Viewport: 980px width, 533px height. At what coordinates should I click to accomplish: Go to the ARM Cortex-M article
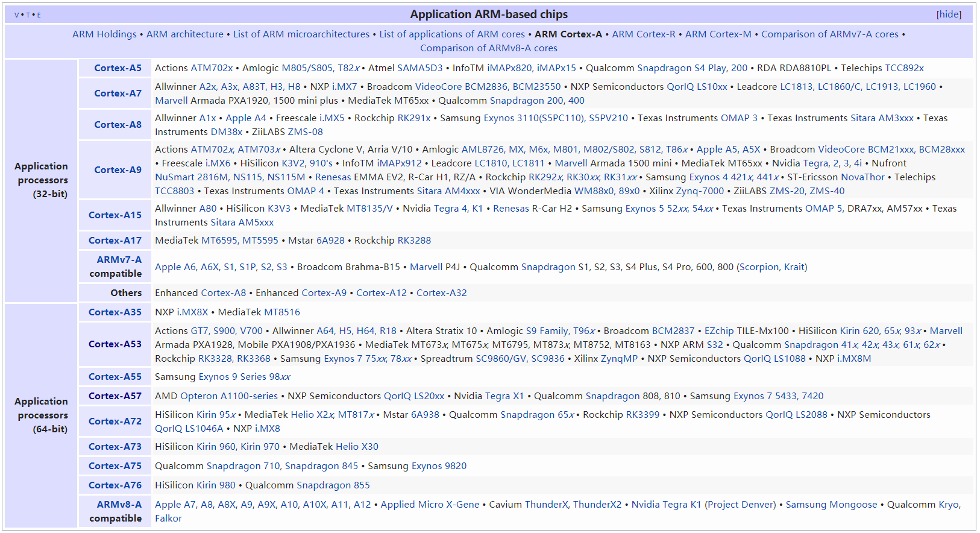click(718, 34)
